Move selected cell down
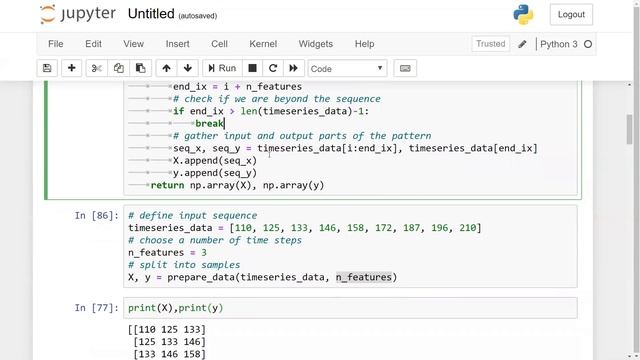The height and width of the screenshot is (360, 640). pyautogui.click(x=188, y=68)
